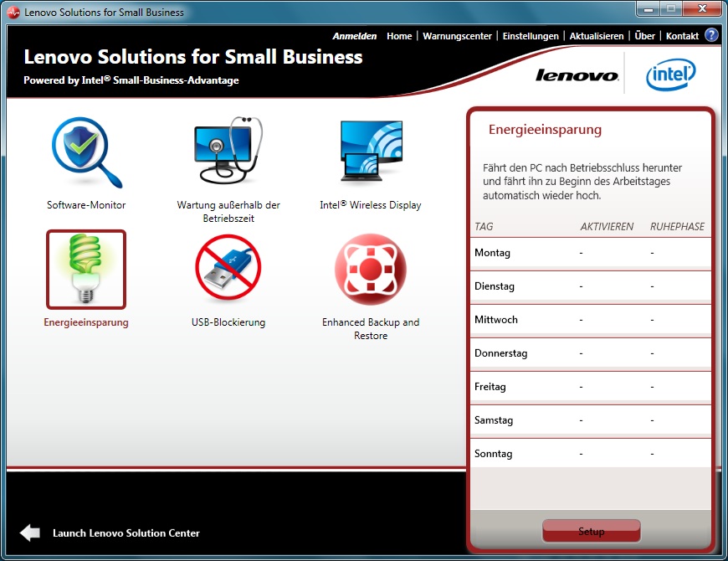Click the Intel Wireless Display label

coord(371,205)
